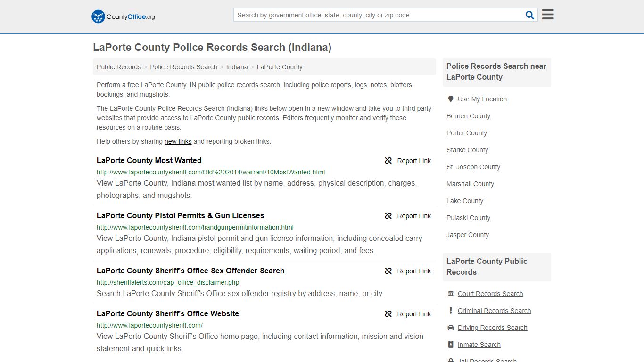The image size is (644, 362).
Task: Select Lake County
Action: tap(465, 201)
